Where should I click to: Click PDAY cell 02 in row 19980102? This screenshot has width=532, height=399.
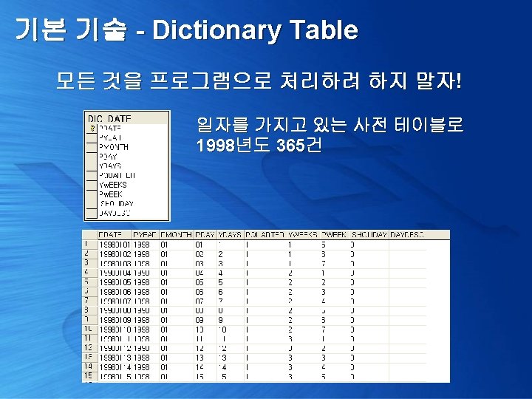tap(205, 254)
